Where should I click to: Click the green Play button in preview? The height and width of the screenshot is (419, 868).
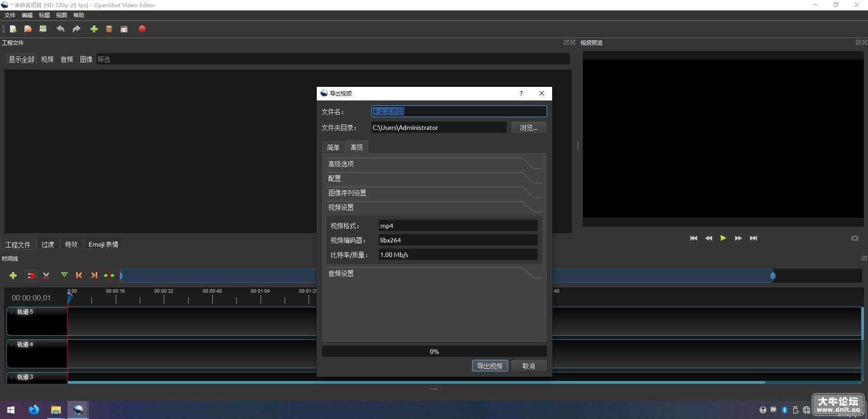coord(723,238)
